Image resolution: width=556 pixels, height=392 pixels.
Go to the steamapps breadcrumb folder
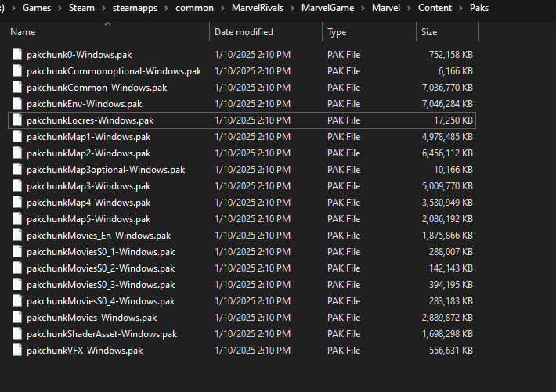click(x=135, y=8)
